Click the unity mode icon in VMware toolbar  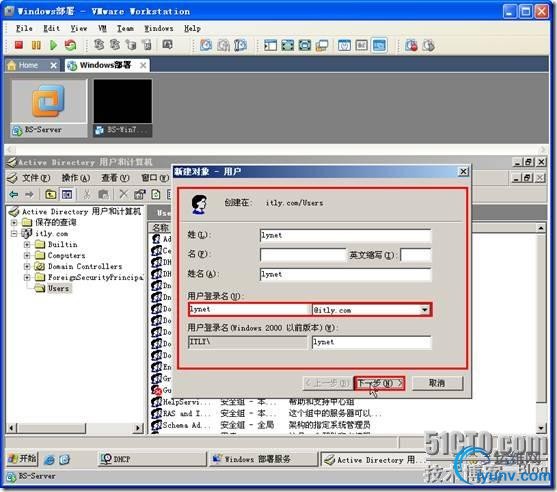(321, 45)
